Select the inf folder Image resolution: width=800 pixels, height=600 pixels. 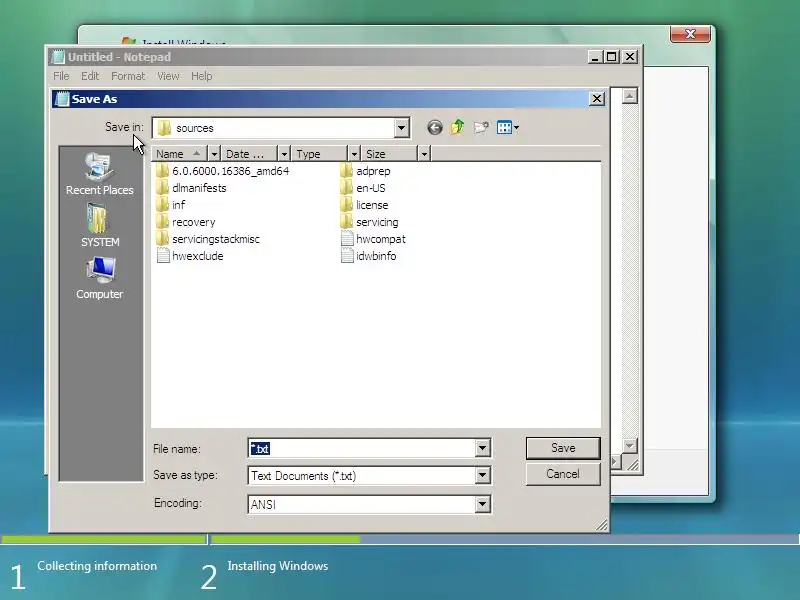(x=170, y=205)
